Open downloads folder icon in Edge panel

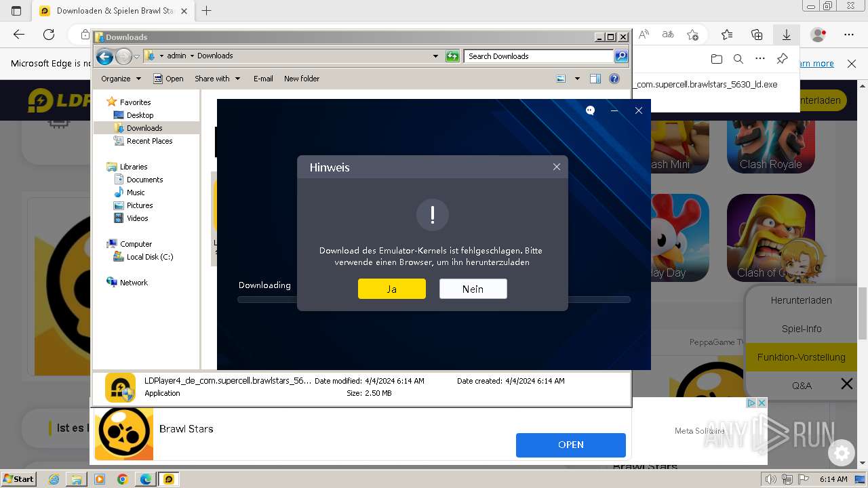click(716, 59)
